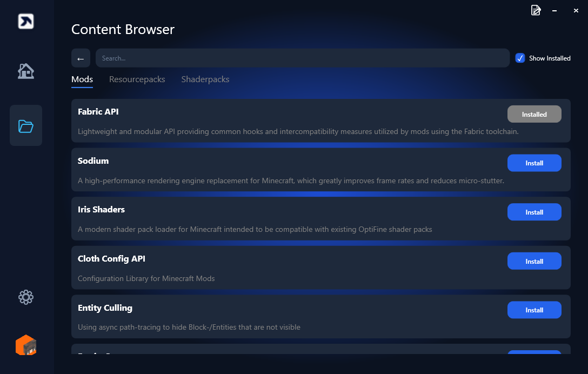Image resolution: width=588 pixels, height=374 pixels.
Task: Click the Installed button for Fabric API
Action: (534, 114)
